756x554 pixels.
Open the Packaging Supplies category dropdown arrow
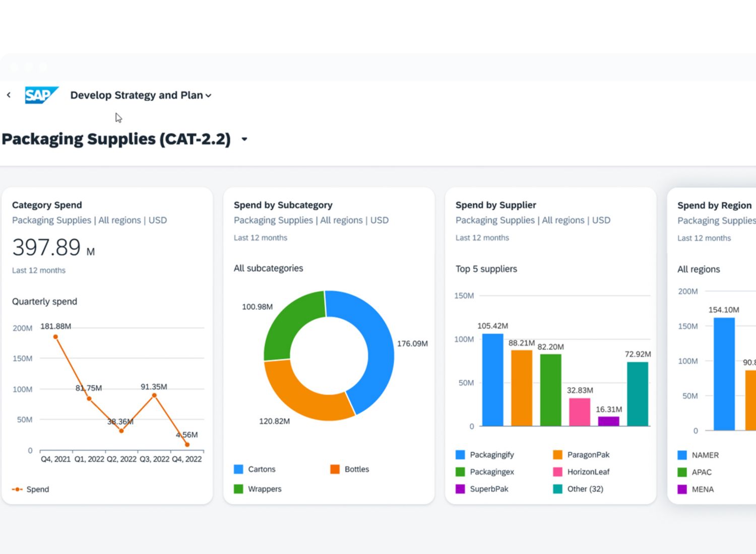pyautogui.click(x=244, y=140)
